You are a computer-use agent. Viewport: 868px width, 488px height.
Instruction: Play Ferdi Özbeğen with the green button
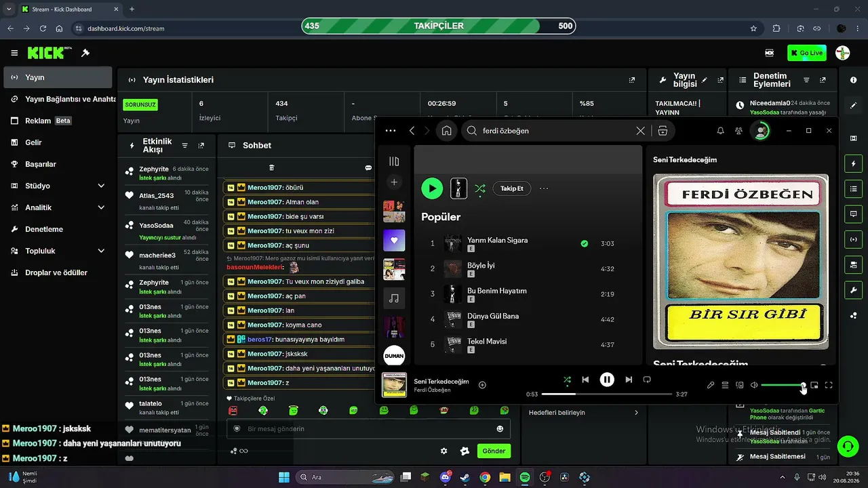pos(432,188)
